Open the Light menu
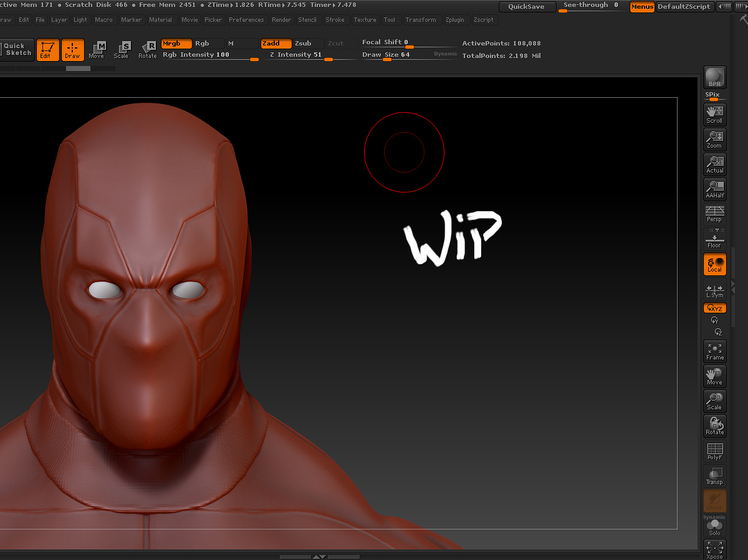 tap(80, 20)
